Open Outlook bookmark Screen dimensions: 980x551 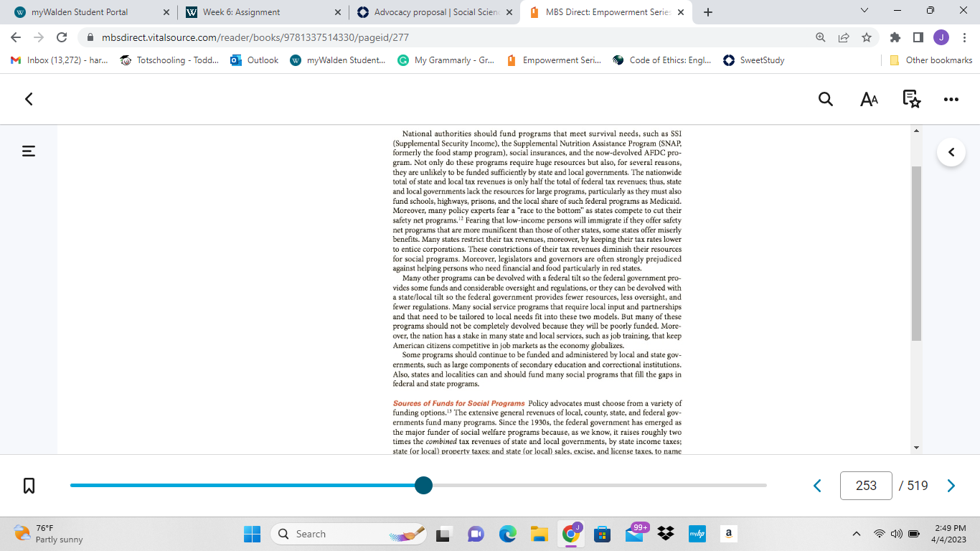click(255, 60)
